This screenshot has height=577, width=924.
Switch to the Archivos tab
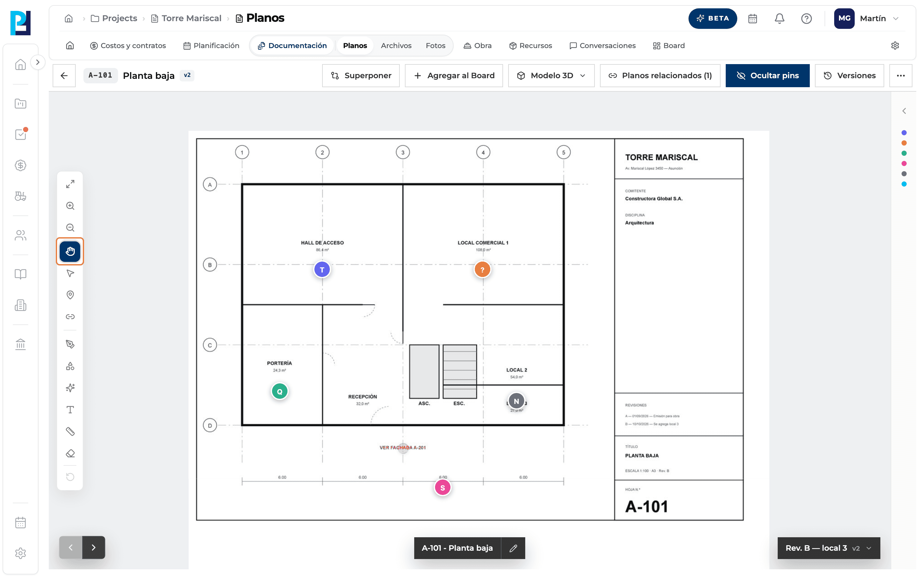(x=396, y=46)
